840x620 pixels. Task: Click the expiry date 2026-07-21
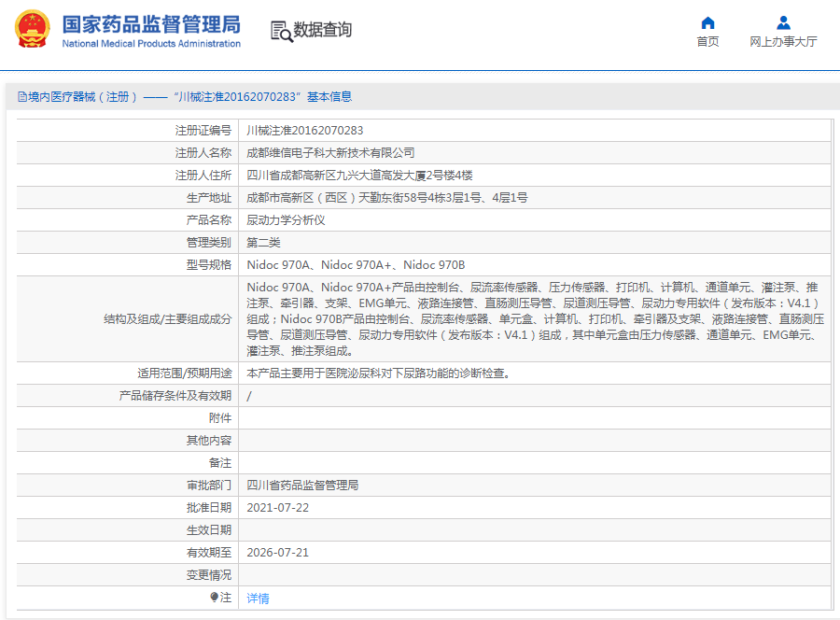click(277, 553)
